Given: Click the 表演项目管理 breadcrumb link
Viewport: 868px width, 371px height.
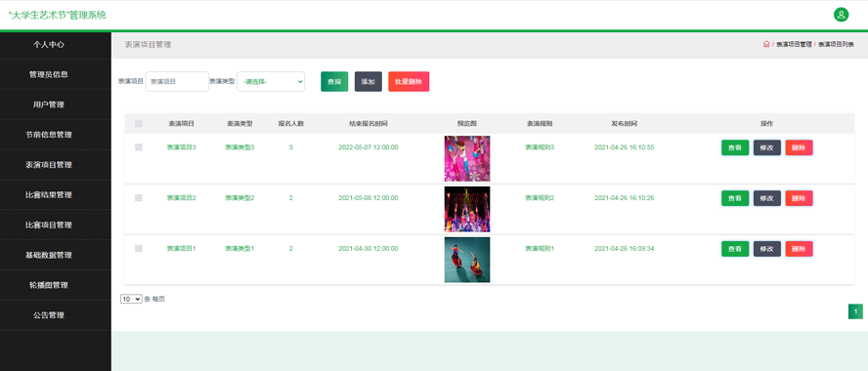Looking at the screenshot, I should pyautogui.click(x=794, y=44).
